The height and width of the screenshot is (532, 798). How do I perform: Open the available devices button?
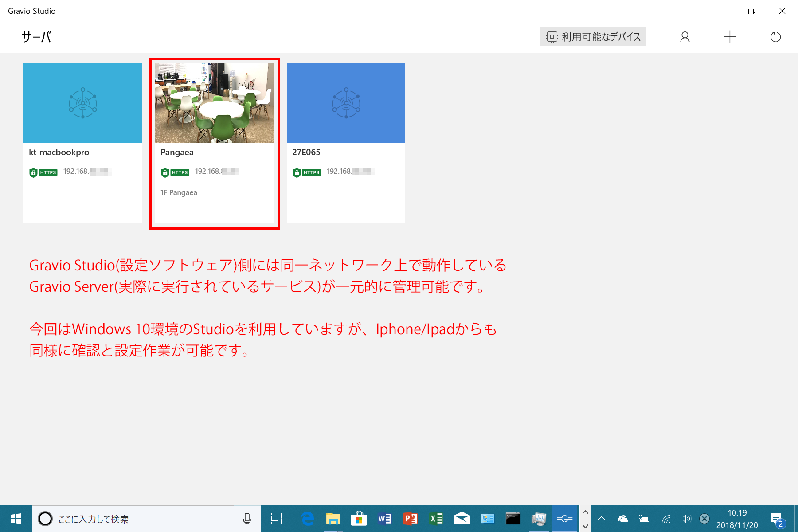tap(593, 37)
